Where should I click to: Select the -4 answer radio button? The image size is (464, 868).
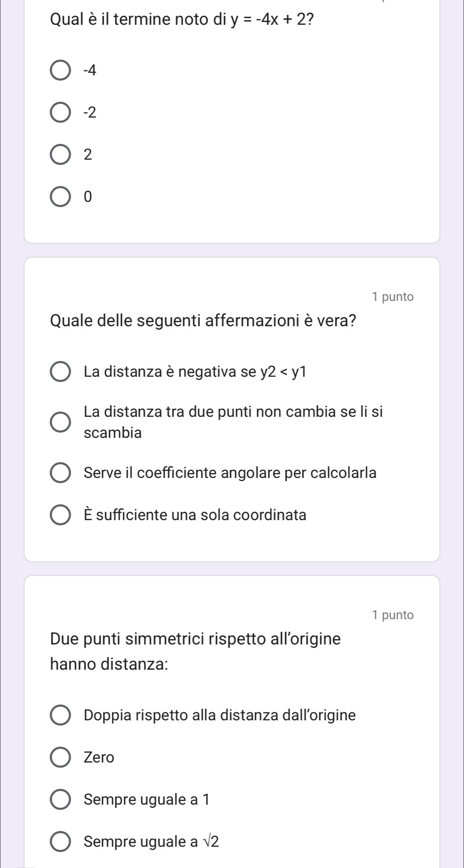pos(60,71)
